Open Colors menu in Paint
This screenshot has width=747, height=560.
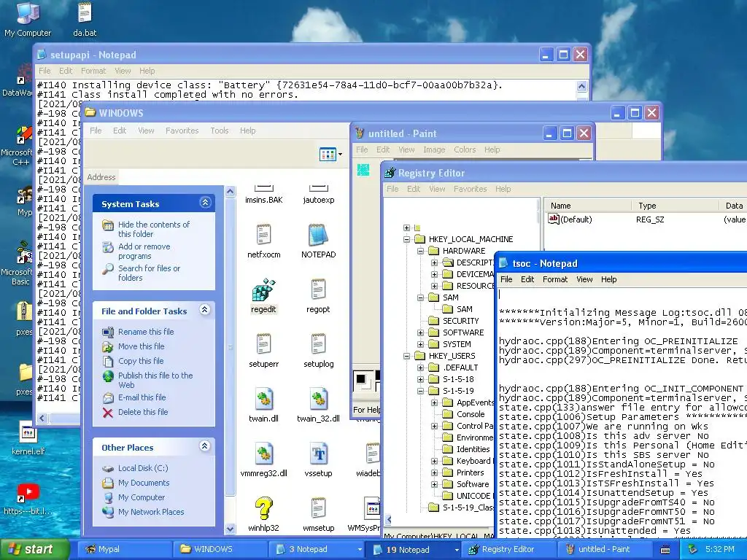pyautogui.click(x=465, y=149)
